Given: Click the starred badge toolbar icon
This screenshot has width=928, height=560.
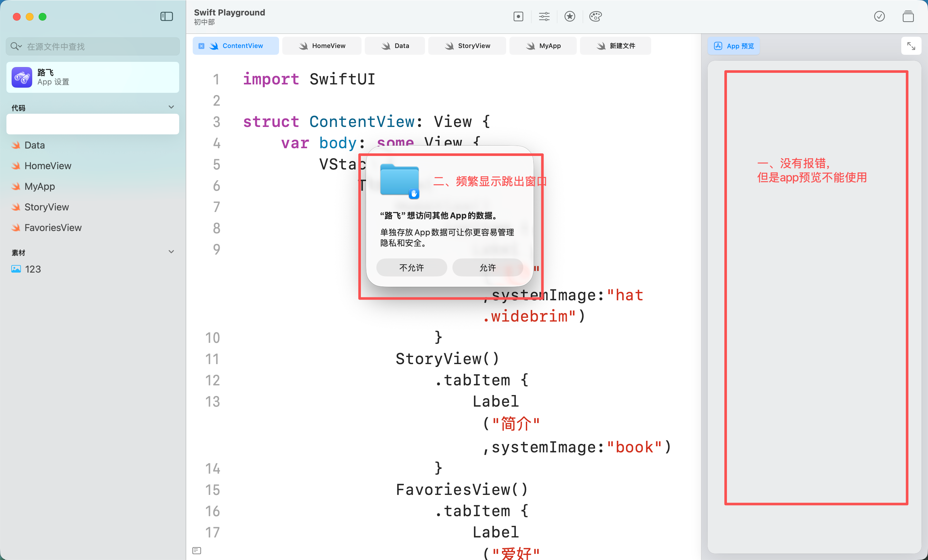Looking at the screenshot, I should coord(569,16).
